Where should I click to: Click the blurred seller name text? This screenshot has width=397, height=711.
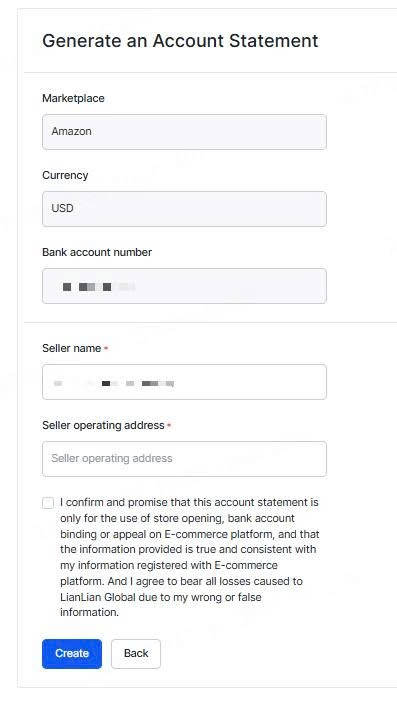pyautogui.click(x=114, y=384)
